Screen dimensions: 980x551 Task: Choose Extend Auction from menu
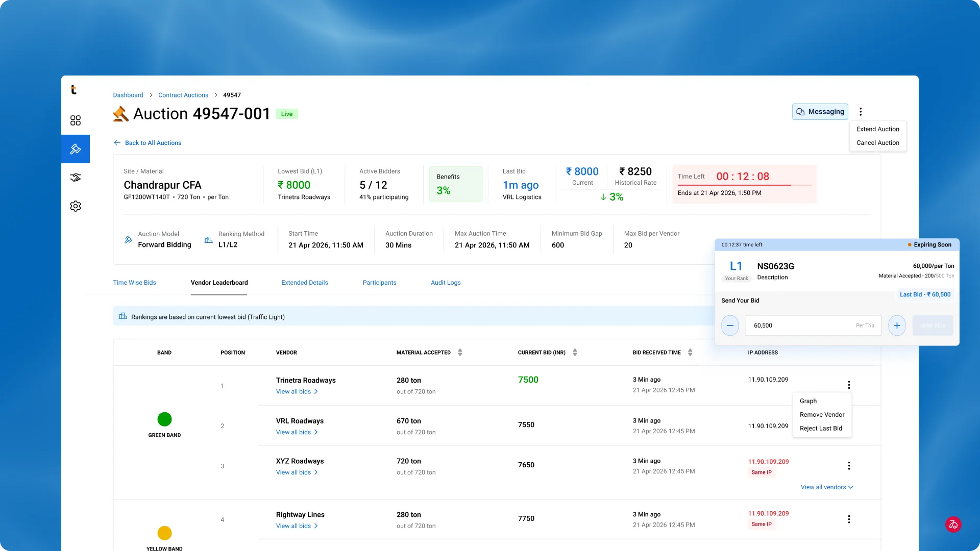(x=878, y=129)
